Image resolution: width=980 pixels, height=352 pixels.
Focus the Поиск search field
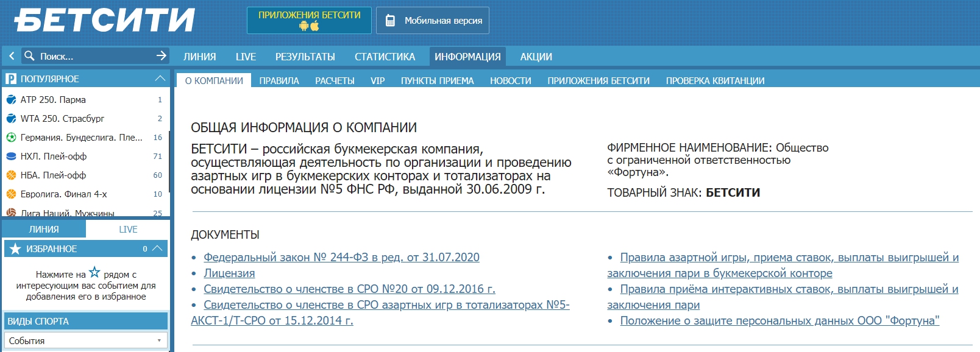coord(94,56)
